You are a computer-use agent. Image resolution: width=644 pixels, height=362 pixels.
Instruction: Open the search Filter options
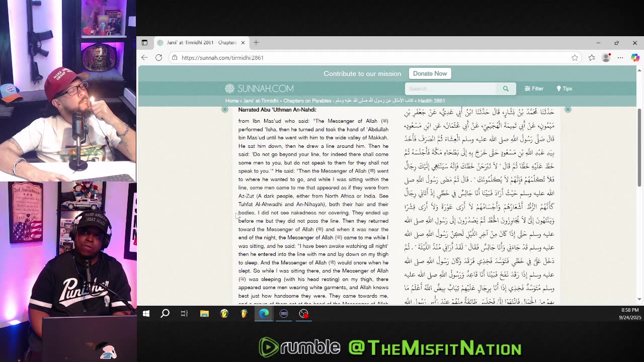tap(534, 88)
